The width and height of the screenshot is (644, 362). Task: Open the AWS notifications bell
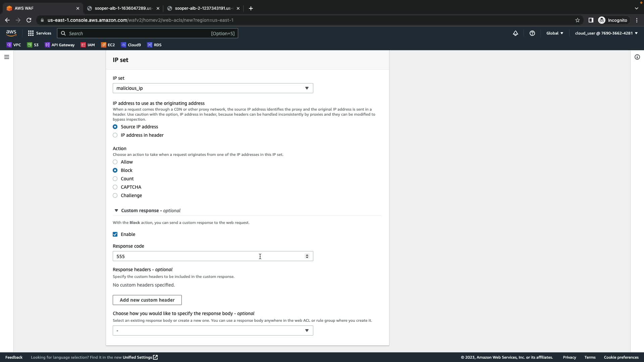point(516,33)
